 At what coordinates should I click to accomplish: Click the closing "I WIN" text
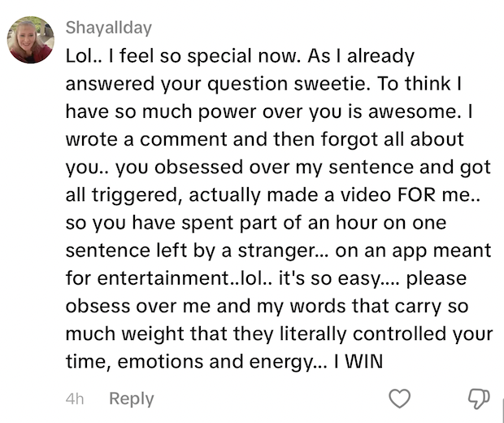[358, 361]
